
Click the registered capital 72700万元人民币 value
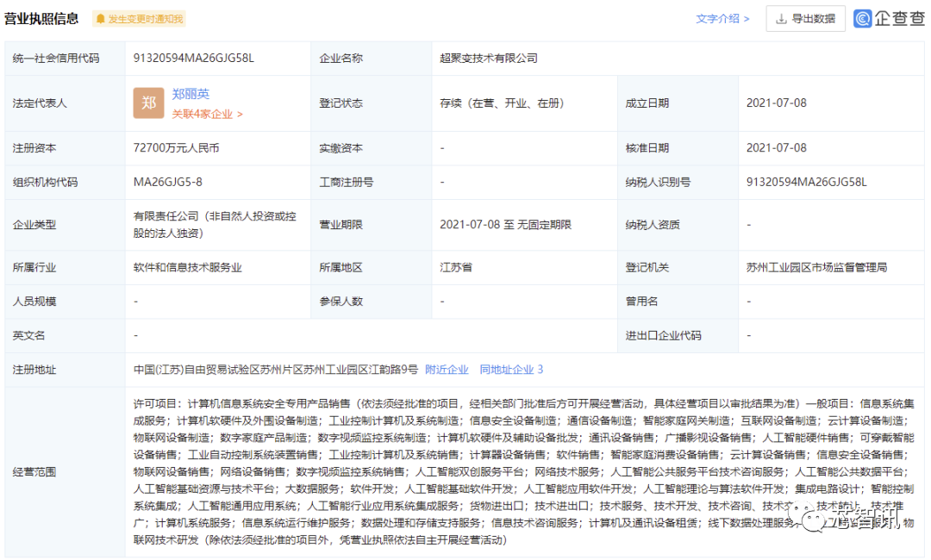(x=177, y=148)
